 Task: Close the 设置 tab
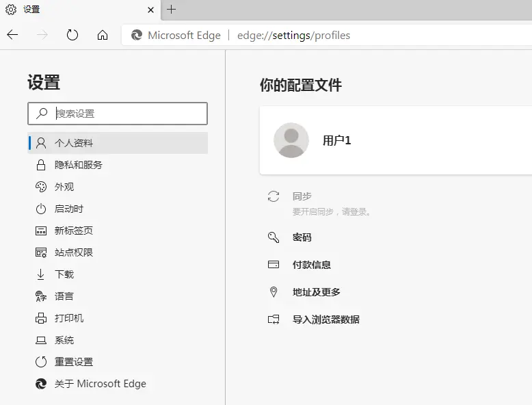[x=150, y=10]
